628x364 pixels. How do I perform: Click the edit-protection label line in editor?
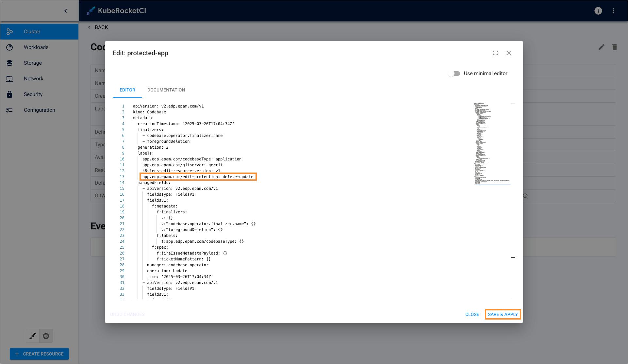point(198,177)
